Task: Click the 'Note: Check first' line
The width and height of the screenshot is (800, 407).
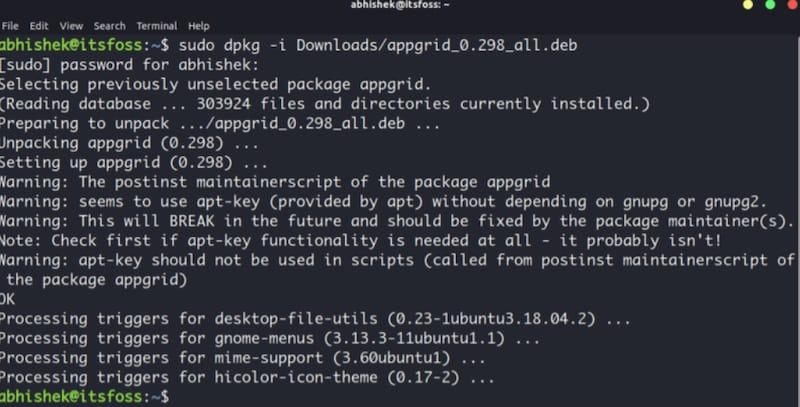Action: click(360, 240)
